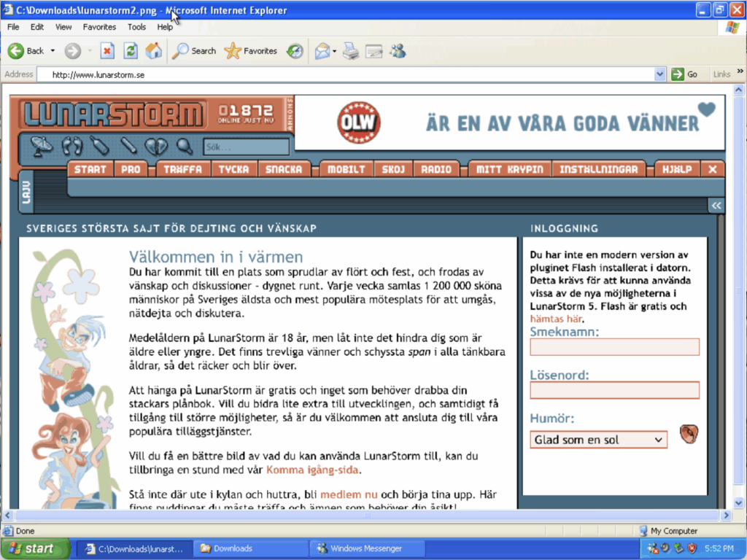Follow the 'hämtas här' Flash link
747x560 pixels.
[556, 319]
